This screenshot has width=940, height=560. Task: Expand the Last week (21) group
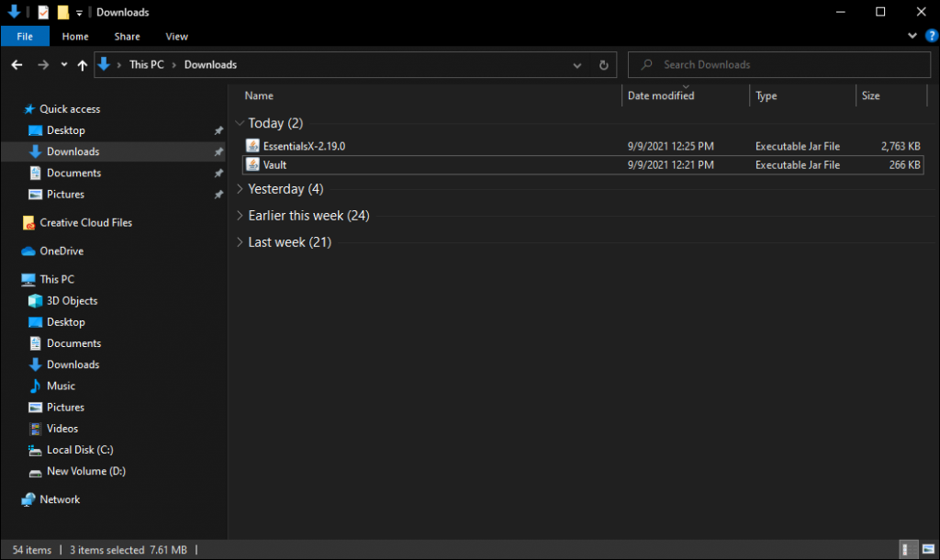[x=240, y=242]
